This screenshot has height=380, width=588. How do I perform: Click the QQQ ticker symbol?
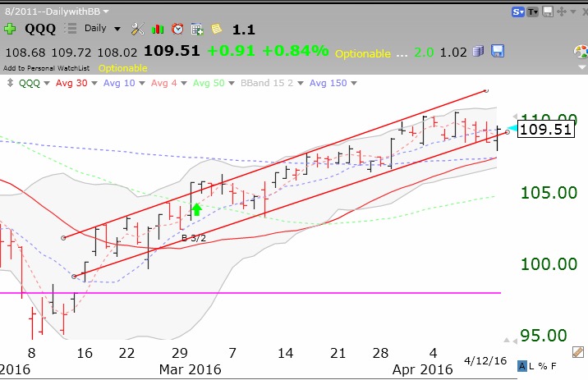41,29
